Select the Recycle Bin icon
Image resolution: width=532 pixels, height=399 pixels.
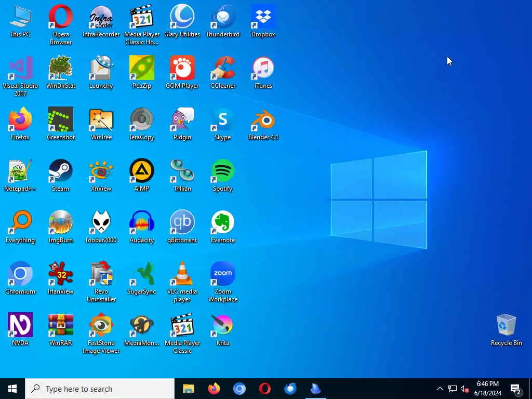pos(506,329)
